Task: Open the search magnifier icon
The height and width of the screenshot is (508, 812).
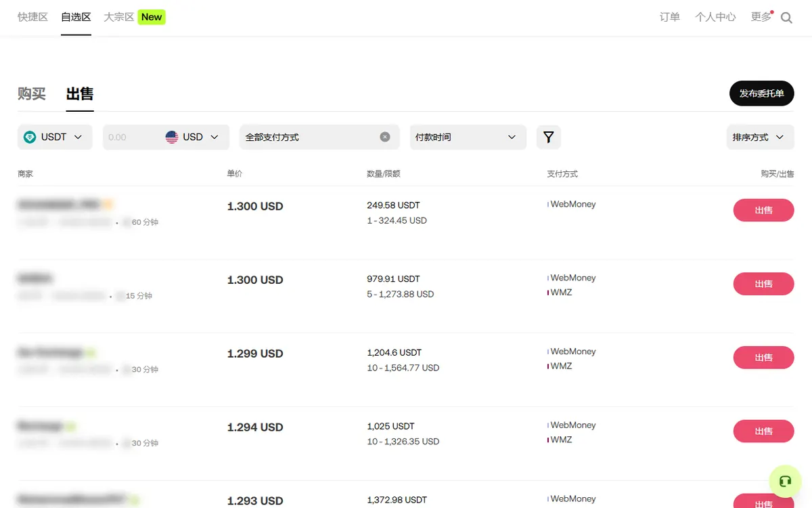Action: [x=786, y=18]
